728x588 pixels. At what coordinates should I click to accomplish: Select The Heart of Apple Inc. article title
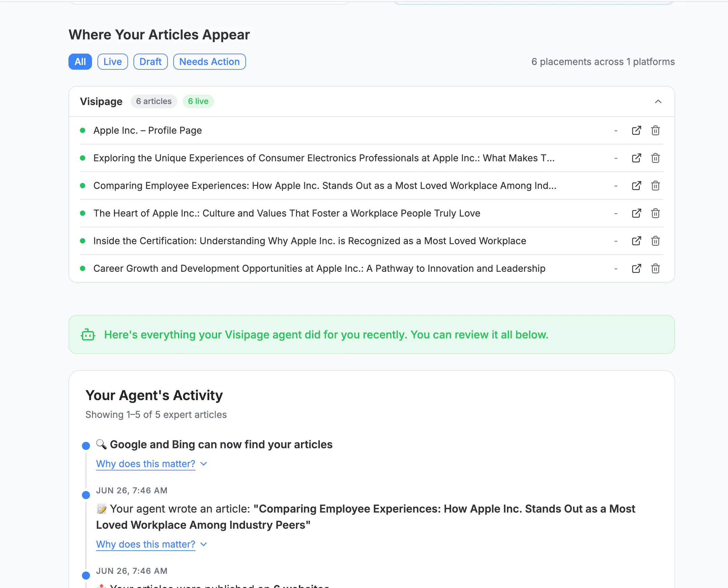coord(287,214)
